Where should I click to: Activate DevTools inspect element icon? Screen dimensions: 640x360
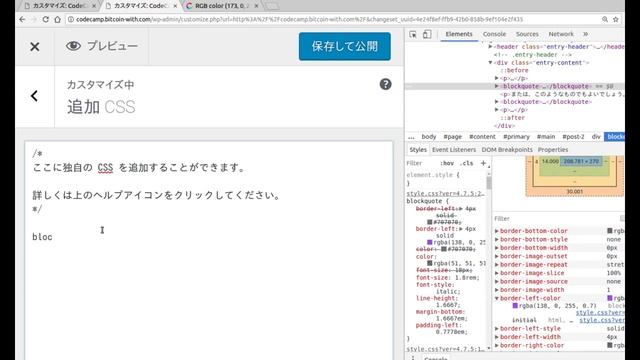(413, 34)
